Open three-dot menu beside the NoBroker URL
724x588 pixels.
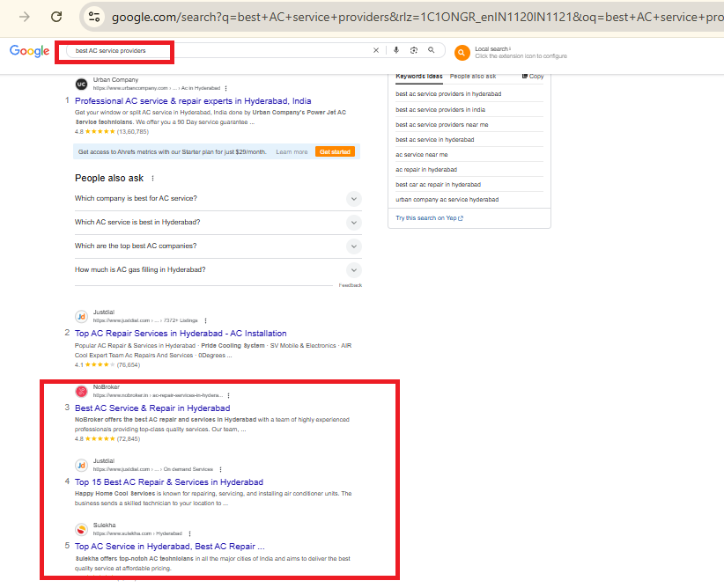228,395
